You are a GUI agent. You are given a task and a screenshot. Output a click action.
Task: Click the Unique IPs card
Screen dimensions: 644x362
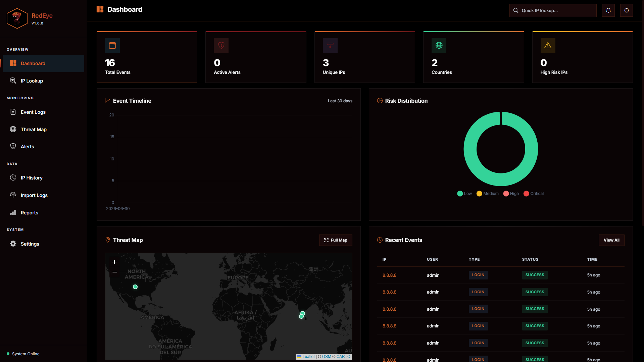(x=365, y=57)
